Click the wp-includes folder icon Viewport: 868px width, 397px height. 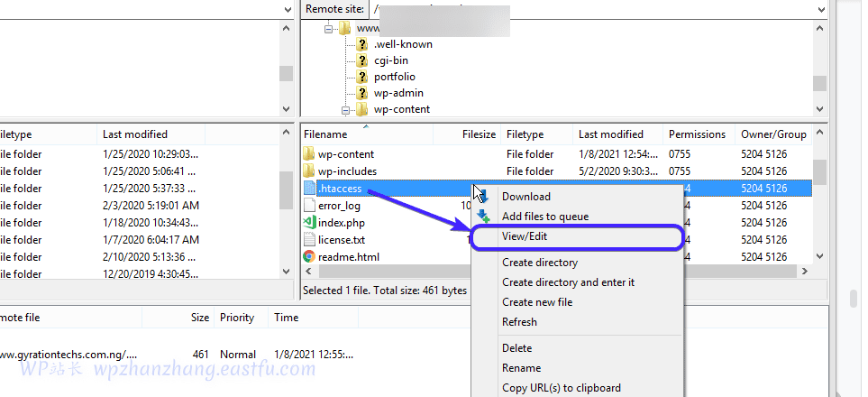pyautogui.click(x=308, y=171)
